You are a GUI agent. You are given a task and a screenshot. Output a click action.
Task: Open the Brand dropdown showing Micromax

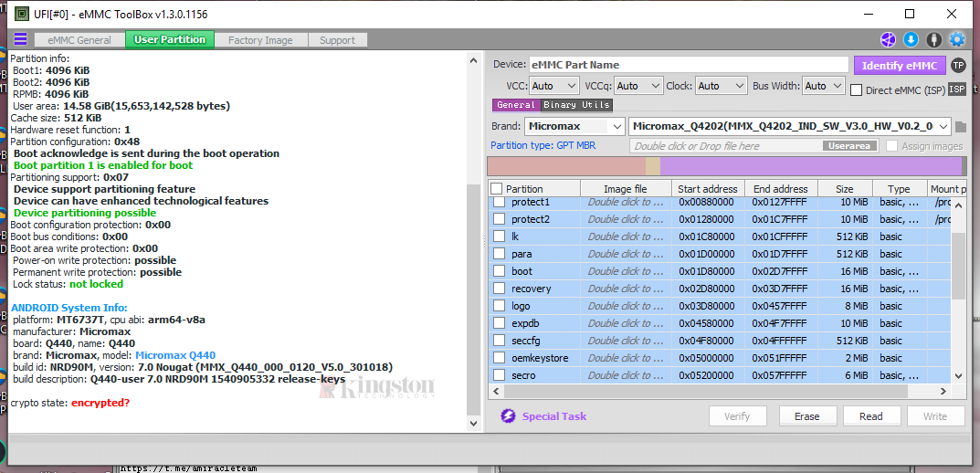coord(574,126)
